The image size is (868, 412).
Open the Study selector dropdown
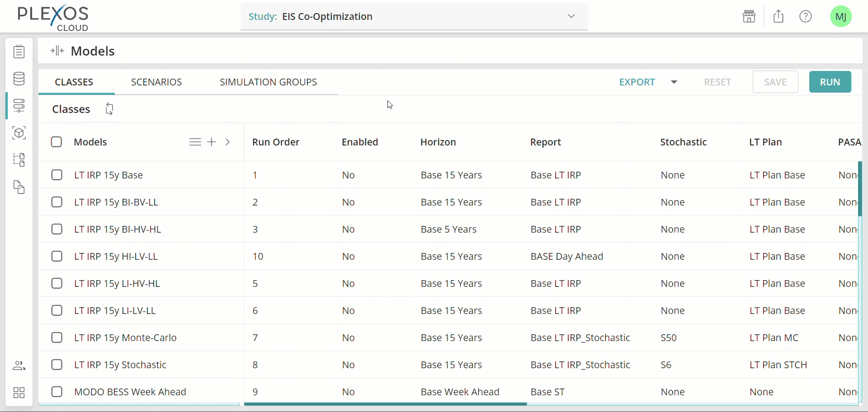(414, 17)
